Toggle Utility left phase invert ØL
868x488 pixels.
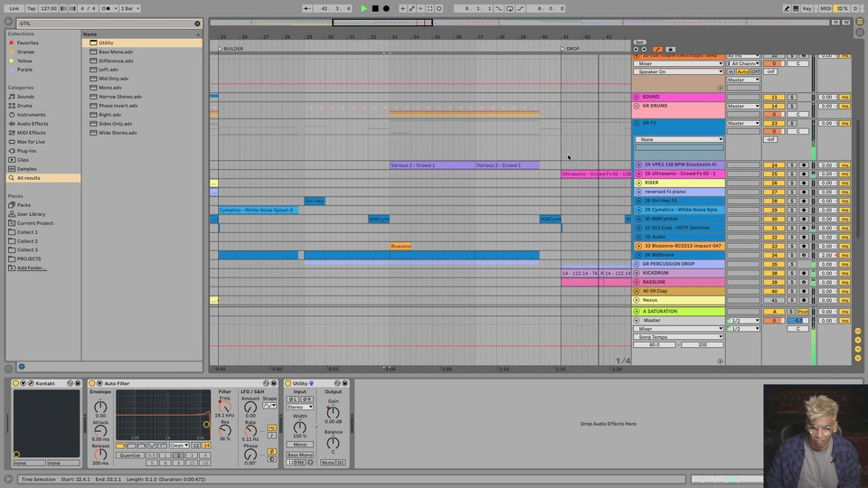tap(293, 399)
